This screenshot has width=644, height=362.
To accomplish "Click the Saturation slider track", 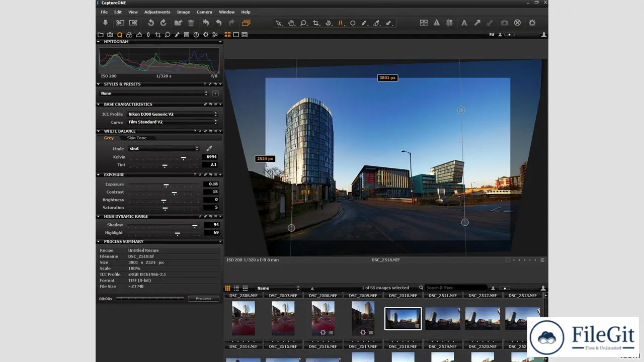I will (x=164, y=208).
